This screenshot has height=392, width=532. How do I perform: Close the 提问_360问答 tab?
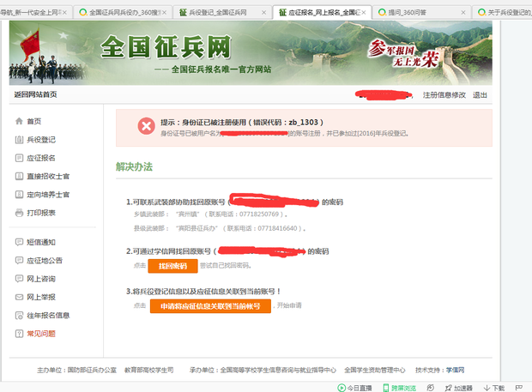pos(463,13)
